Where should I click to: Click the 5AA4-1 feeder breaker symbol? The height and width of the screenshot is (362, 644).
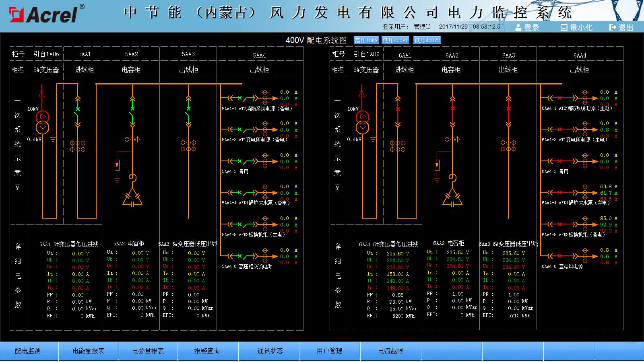242,98
